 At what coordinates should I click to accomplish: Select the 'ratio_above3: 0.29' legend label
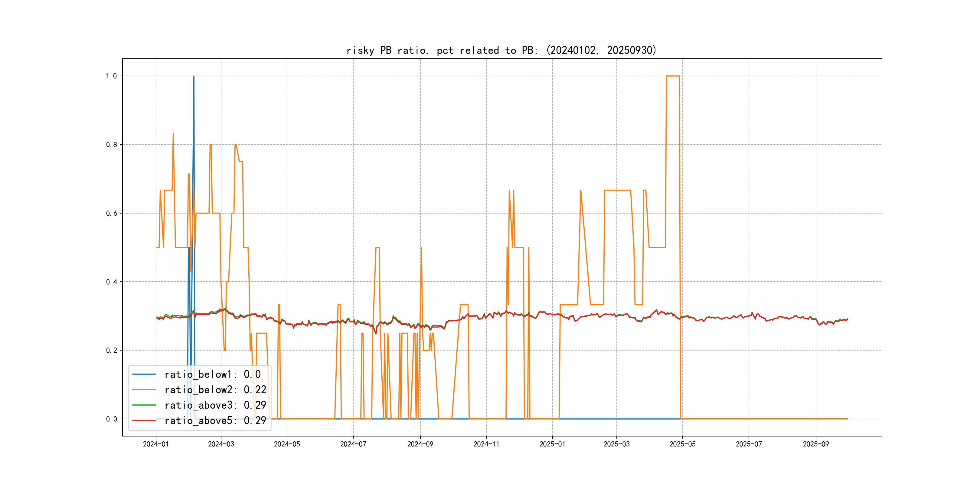(x=215, y=405)
